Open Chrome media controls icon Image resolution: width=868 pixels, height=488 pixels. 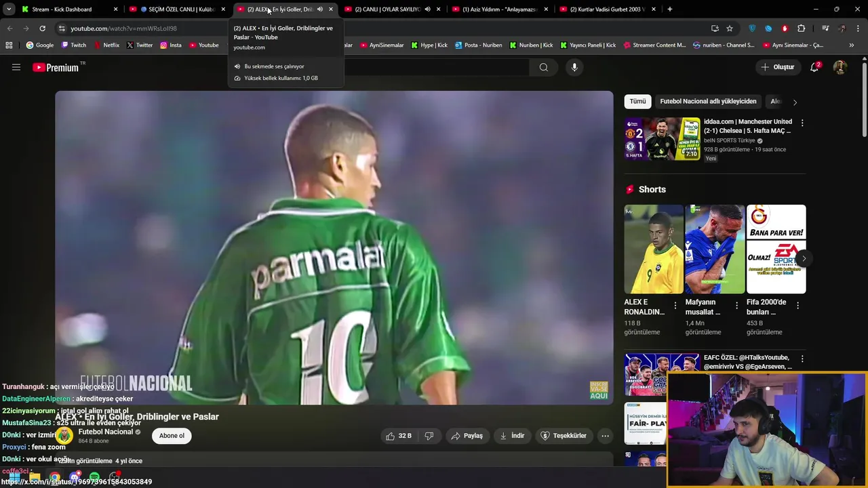point(825,28)
